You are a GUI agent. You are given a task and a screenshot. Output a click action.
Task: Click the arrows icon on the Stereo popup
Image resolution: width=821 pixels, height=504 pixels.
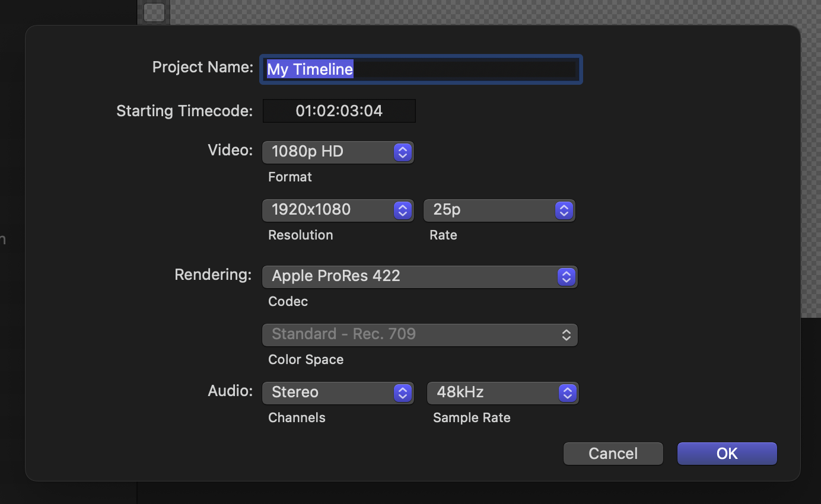402,393
